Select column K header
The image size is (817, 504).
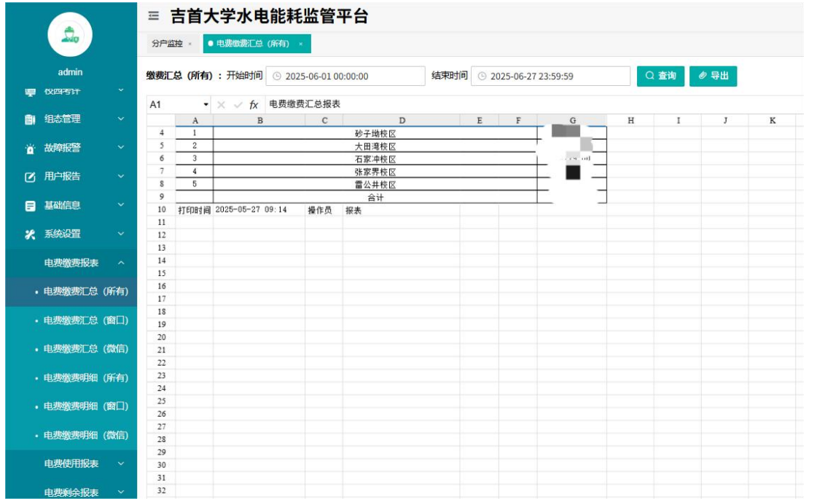pyautogui.click(x=773, y=120)
